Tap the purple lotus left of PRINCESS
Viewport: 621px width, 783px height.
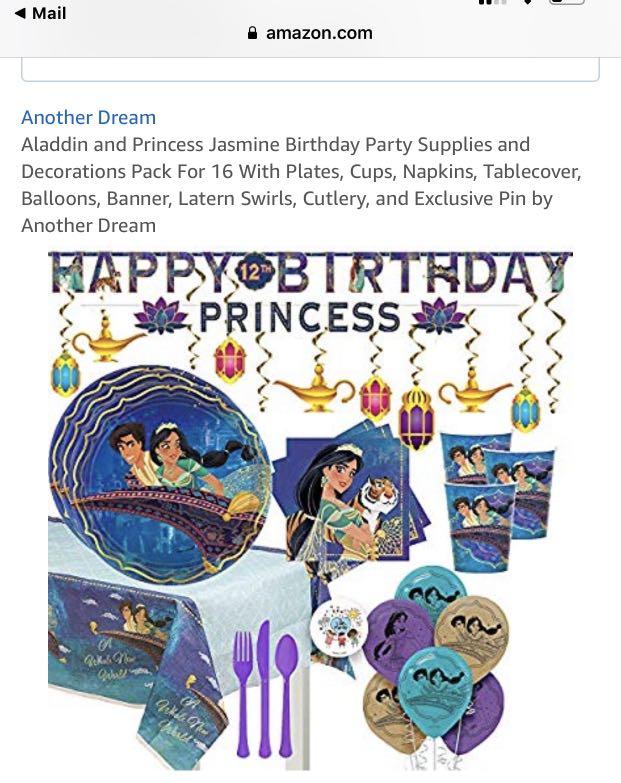pyautogui.click(x=161, y=315)
